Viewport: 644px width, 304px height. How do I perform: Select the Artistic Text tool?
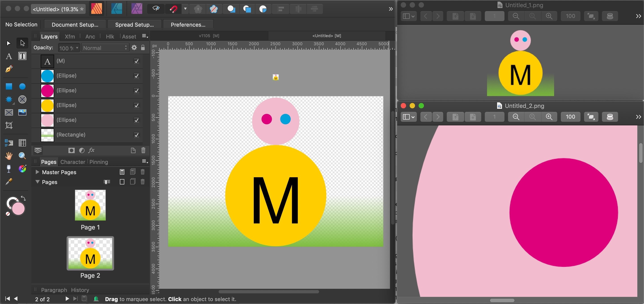[9, 56]
